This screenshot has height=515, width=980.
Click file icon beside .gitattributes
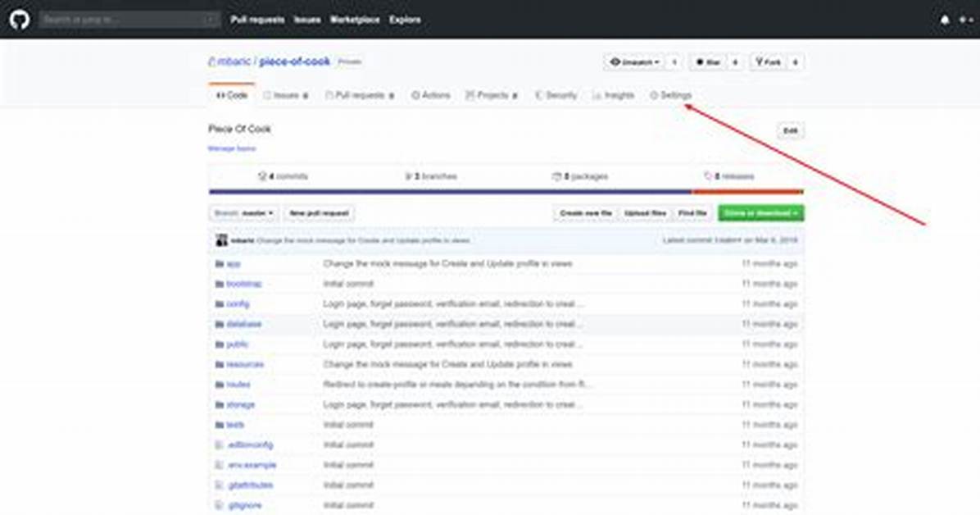coord(219,485)
